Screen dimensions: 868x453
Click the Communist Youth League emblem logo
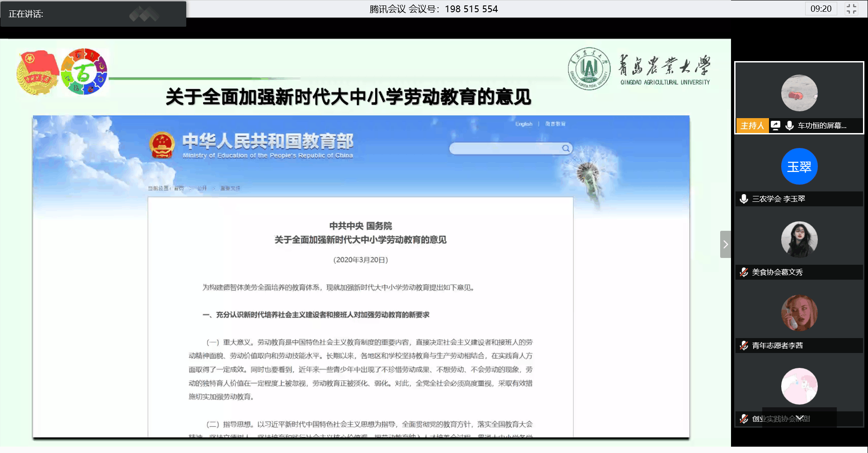tap(38, 72)
